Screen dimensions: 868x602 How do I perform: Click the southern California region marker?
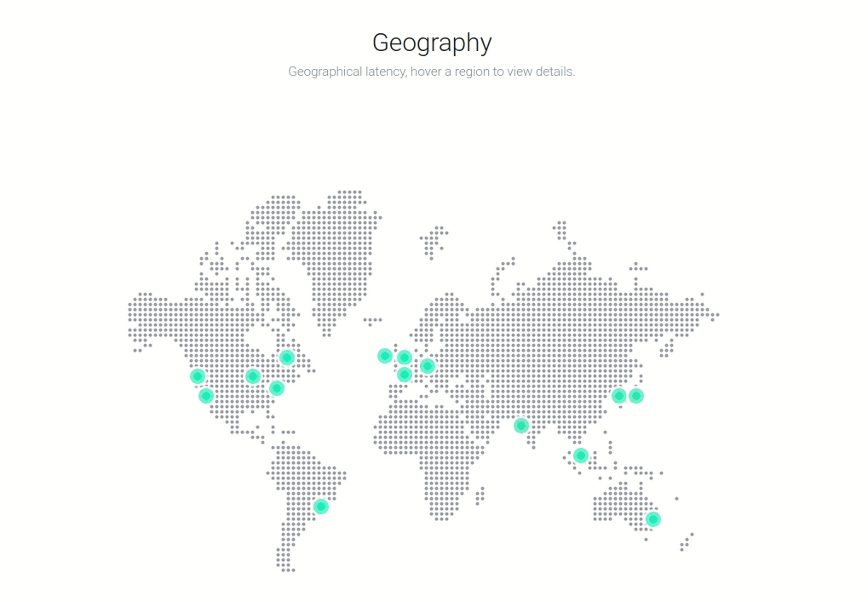pos(204,396)
